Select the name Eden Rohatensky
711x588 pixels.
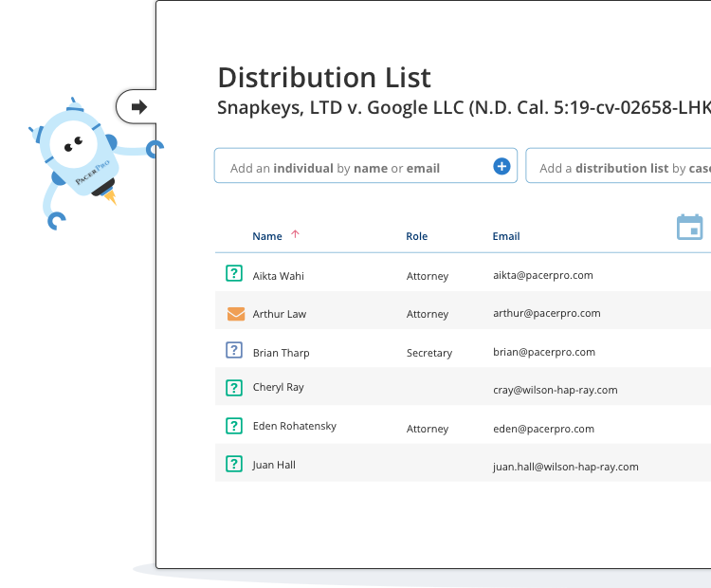pyautogui.click(x=295, y=426)
